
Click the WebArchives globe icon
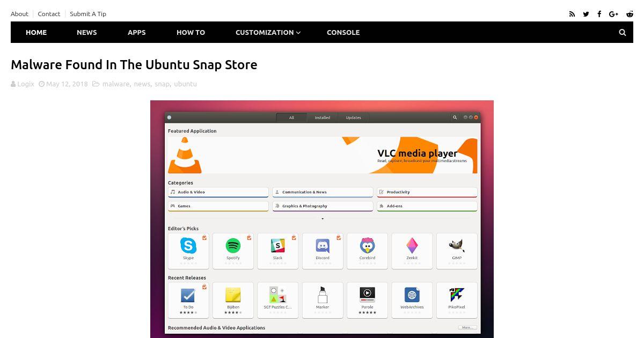(412, 295)
